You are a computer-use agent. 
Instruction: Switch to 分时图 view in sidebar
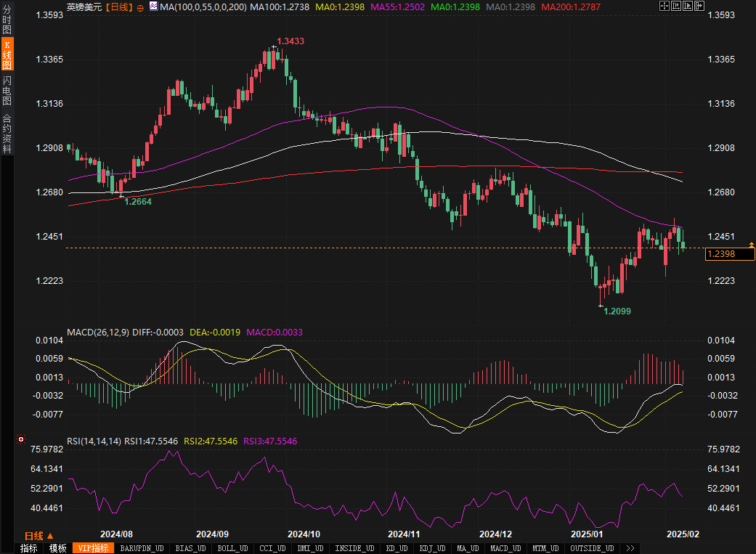7,21
